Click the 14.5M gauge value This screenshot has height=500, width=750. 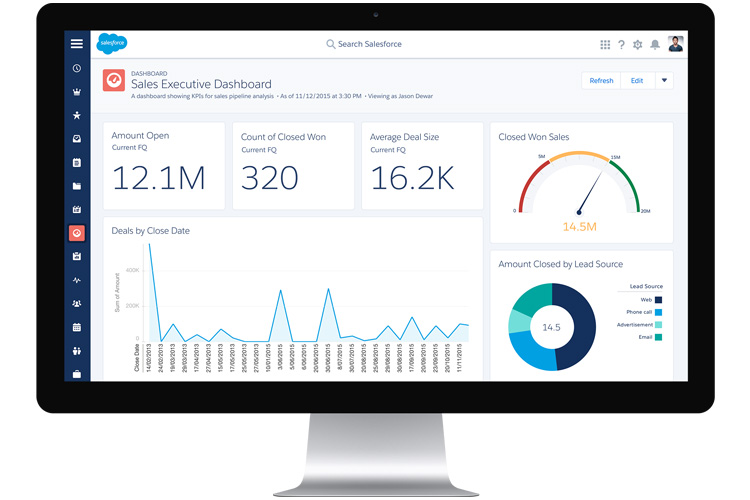580,227
